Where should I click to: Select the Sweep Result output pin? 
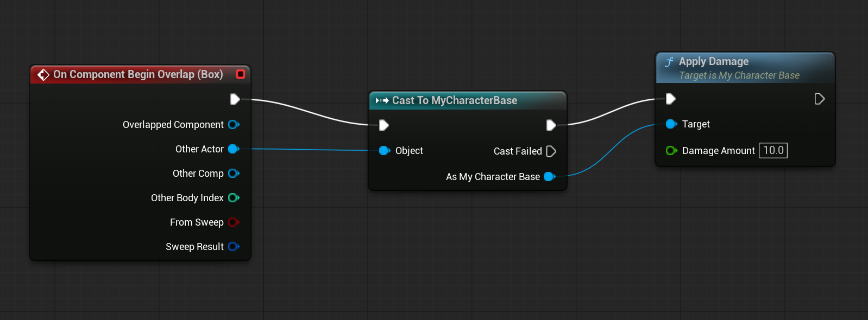234,247
